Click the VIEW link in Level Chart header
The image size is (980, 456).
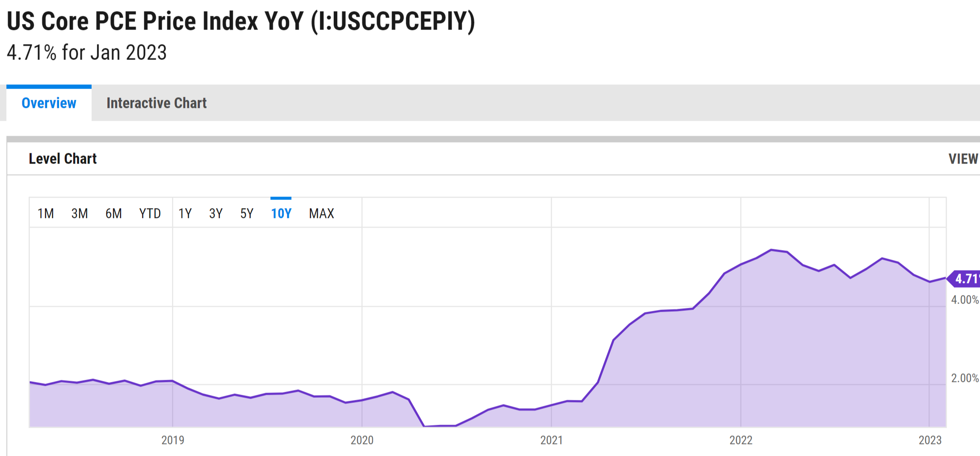963,159
